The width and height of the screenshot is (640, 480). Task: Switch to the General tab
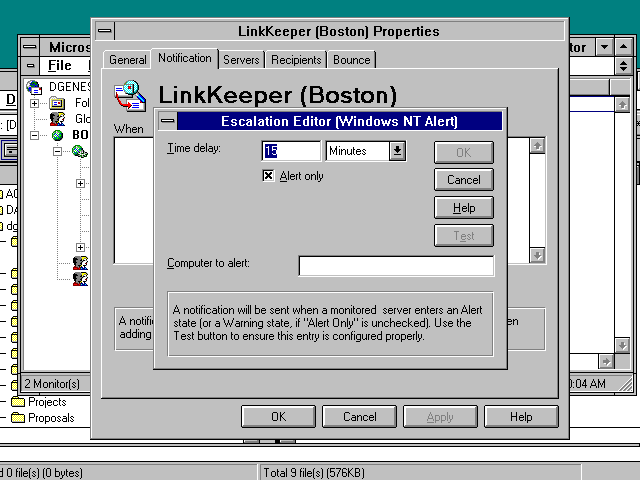pos(127,60)
